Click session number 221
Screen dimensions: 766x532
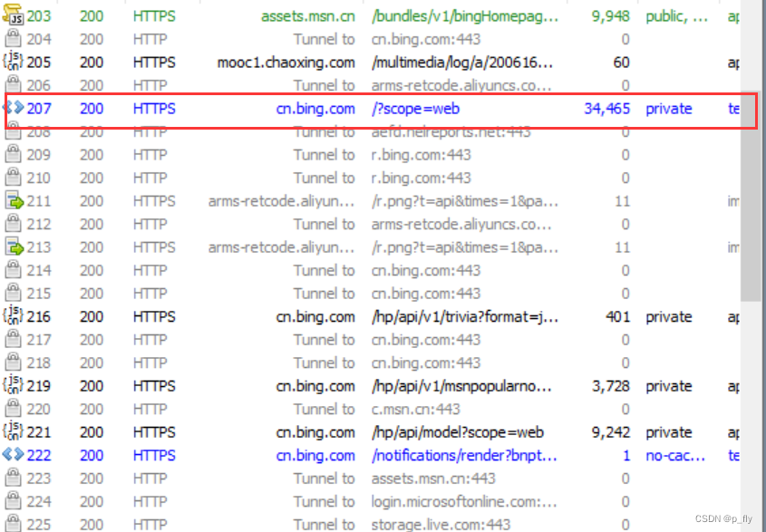click(x=39, y=433)
